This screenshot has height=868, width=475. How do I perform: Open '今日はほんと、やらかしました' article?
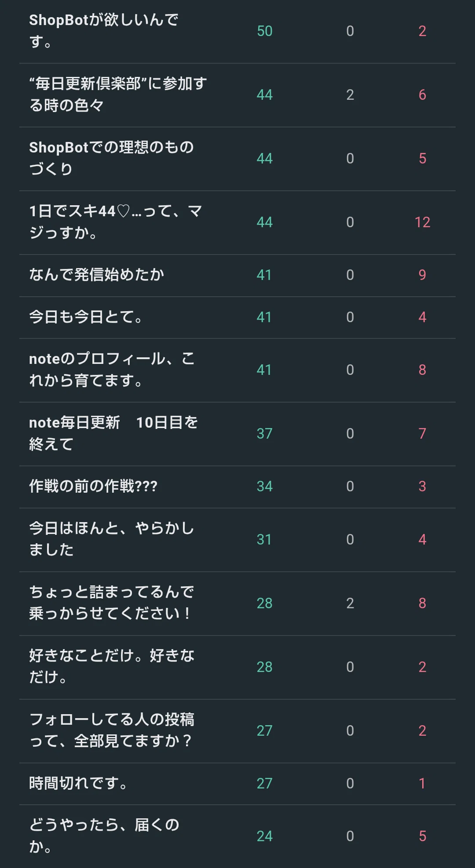coord(111,539)
